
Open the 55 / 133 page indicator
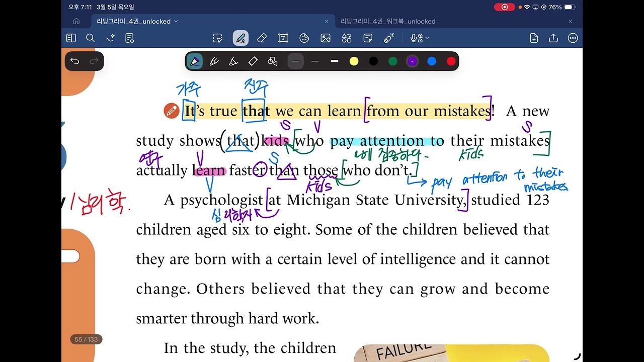point(86,339)
